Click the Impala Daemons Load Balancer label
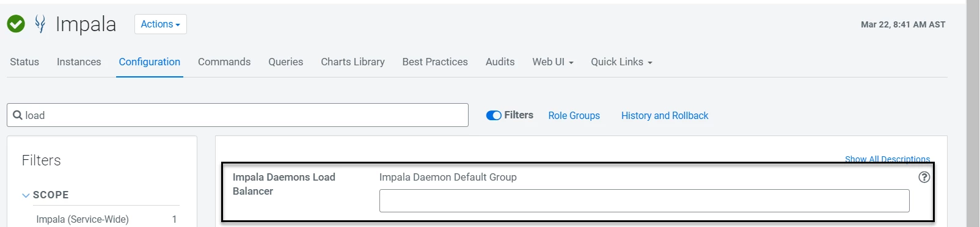The image size is (980, 227). (284, 184)
